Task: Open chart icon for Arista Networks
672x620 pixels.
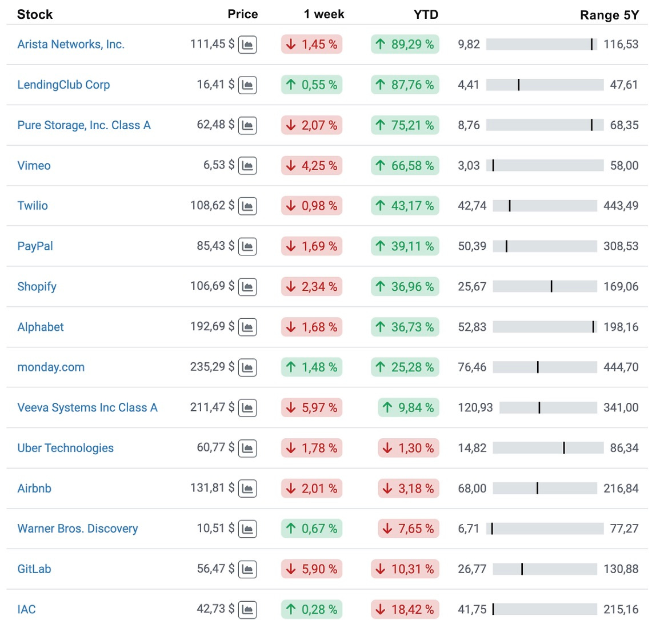Action: click(247, 45)
